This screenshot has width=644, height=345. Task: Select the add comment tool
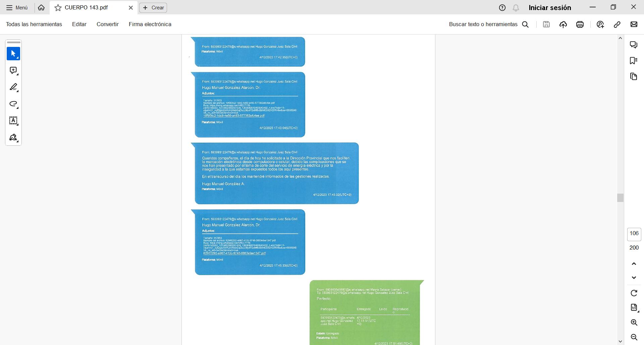pos(13,70)
